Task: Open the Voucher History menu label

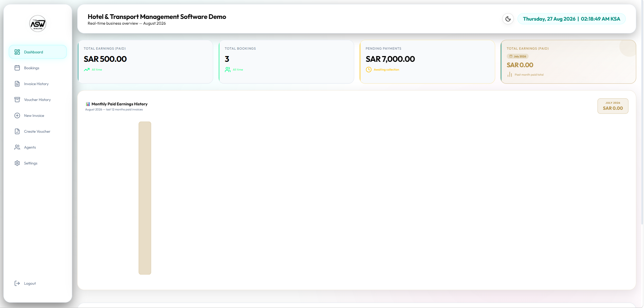Action: click(x=37, y=100)
